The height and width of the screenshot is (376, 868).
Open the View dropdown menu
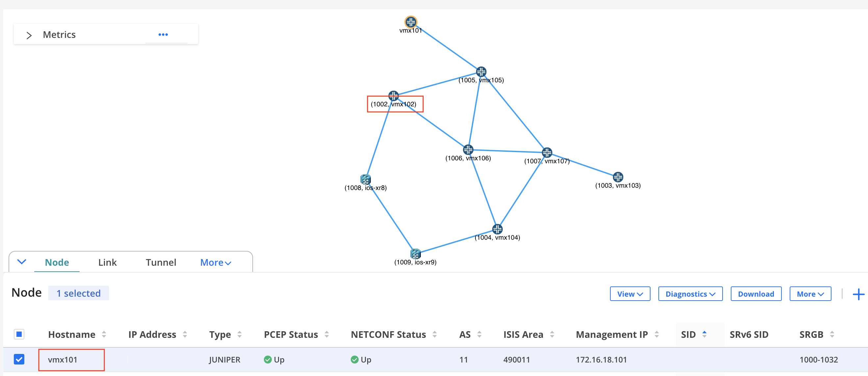point(630,294)
